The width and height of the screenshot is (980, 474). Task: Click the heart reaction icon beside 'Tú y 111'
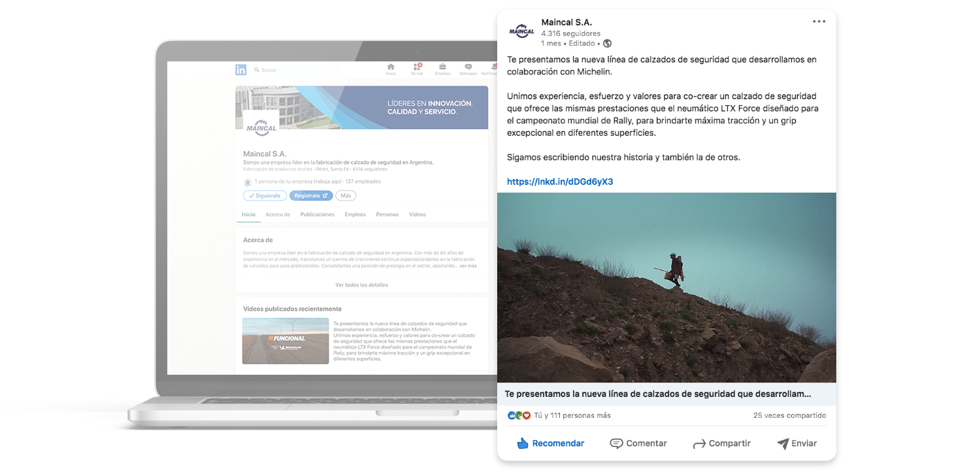[527, 415]
